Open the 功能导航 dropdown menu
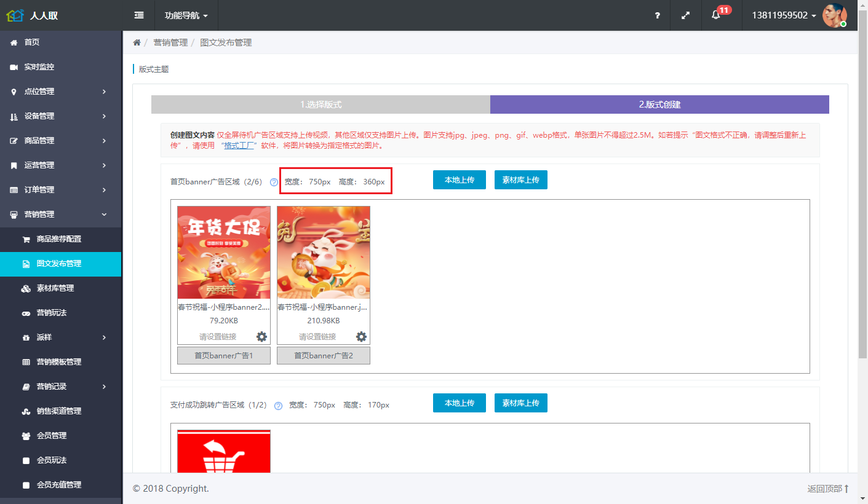 tap(186, 15)
